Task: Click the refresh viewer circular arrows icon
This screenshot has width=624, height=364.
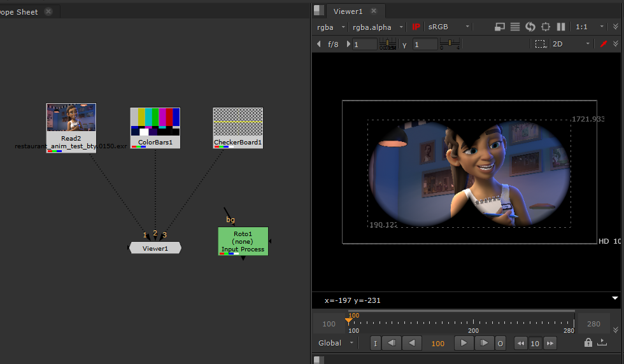Action: click(530, 27)
